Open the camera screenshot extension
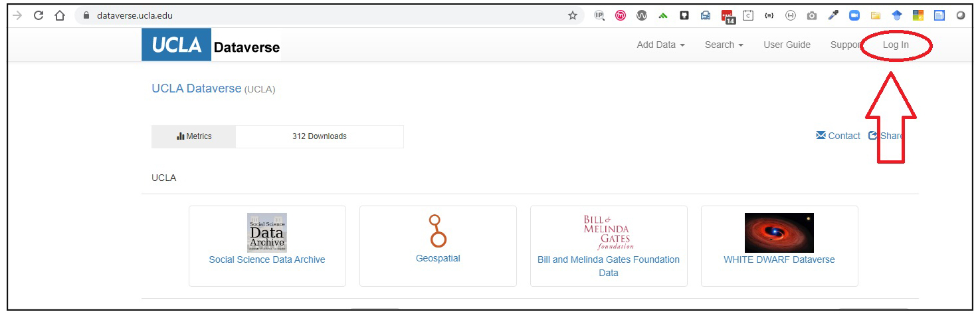The image size is (980, 316). (x=812, y=15)
